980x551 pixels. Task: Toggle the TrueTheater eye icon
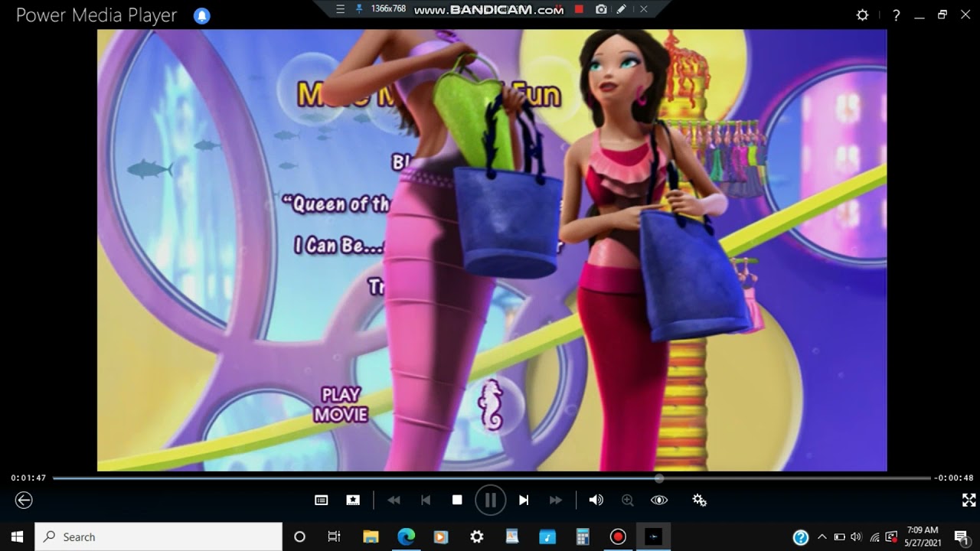point(659,500)
